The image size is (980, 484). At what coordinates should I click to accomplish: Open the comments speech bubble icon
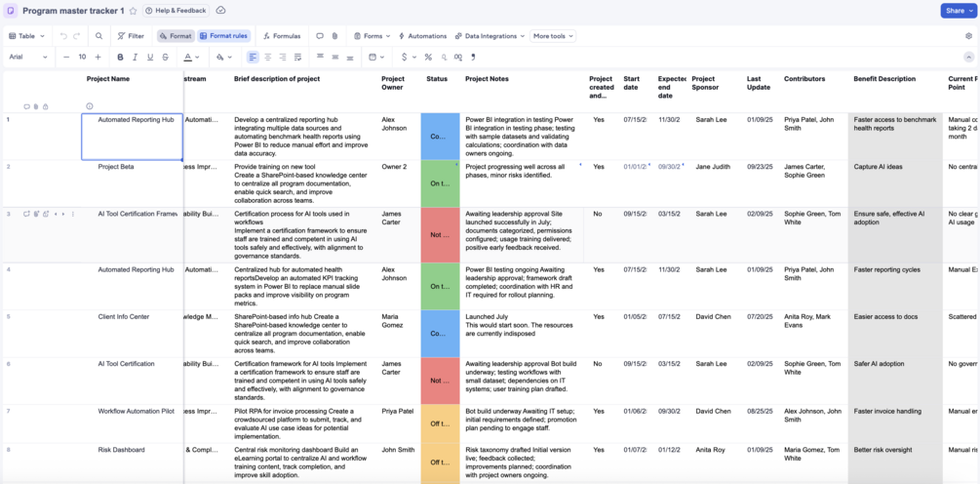pos(320,36)
